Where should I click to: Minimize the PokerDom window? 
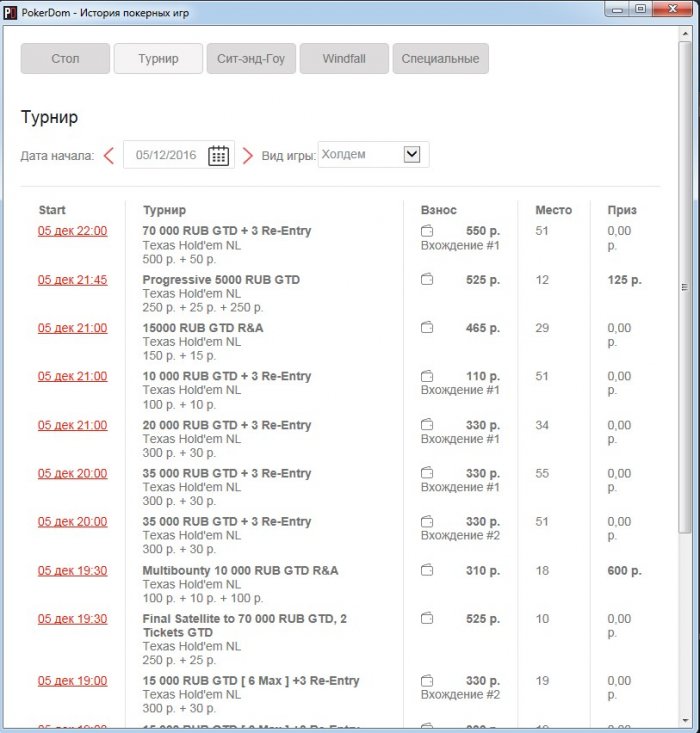click(x=617, y=9)
